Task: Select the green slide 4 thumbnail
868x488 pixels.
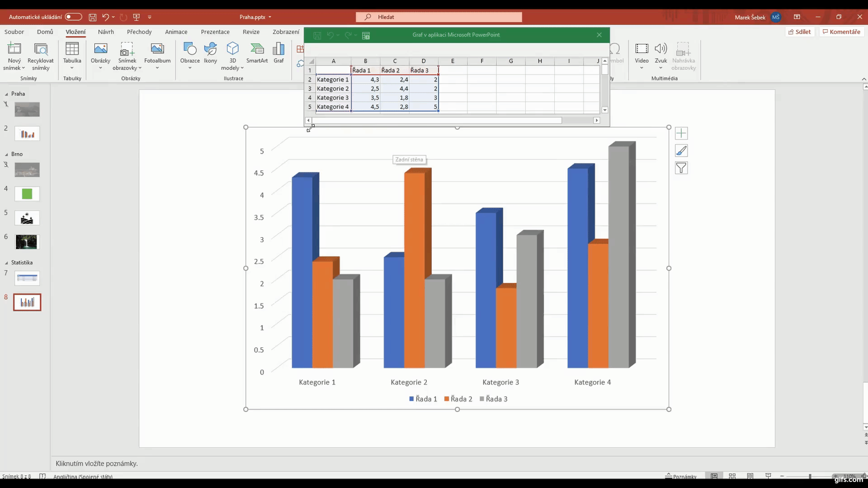Action: [27, 194]
